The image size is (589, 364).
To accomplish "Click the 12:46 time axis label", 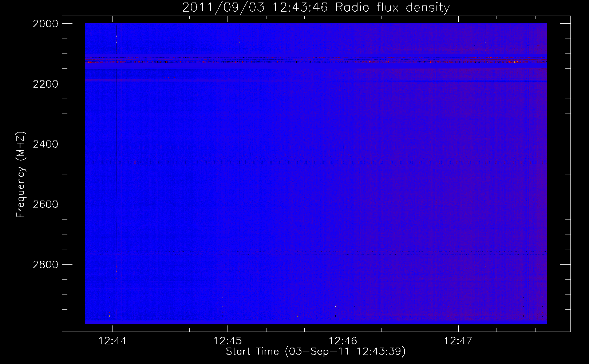I will pyautogui.click(x=343, y=341).
